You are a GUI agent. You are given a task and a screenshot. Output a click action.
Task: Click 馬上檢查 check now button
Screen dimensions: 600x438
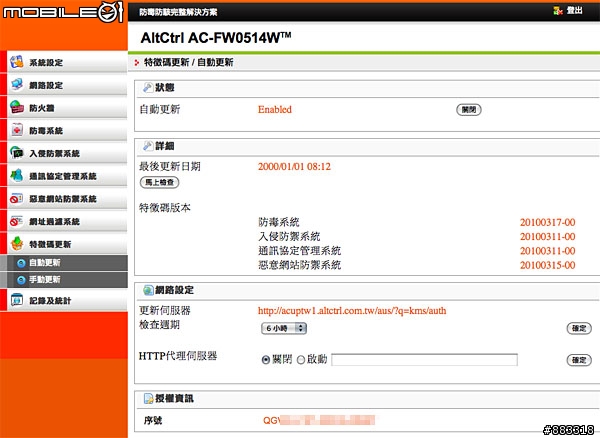(160, 182)
